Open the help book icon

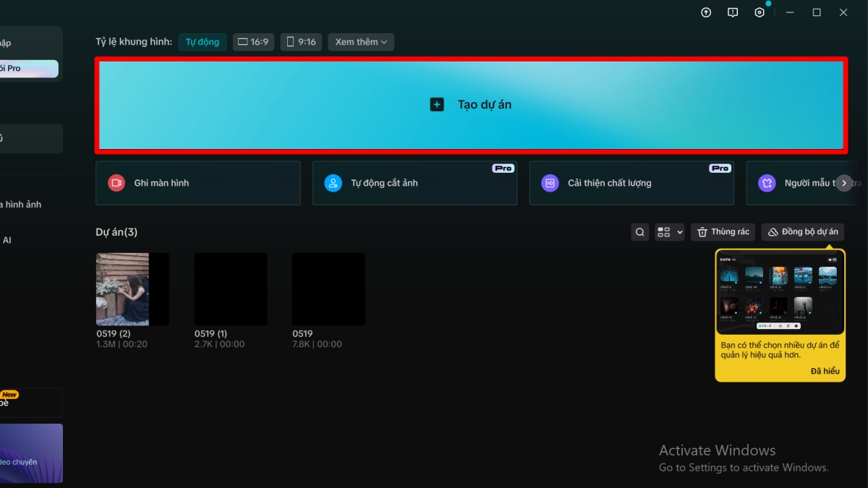coord(732,12)
